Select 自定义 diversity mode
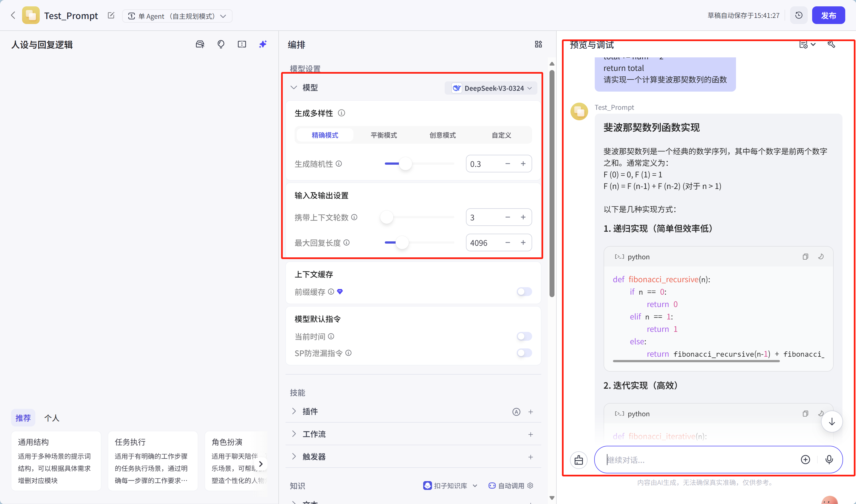This screenshot has width=856, height=504. pyautogui.click(x=501, y=135)
